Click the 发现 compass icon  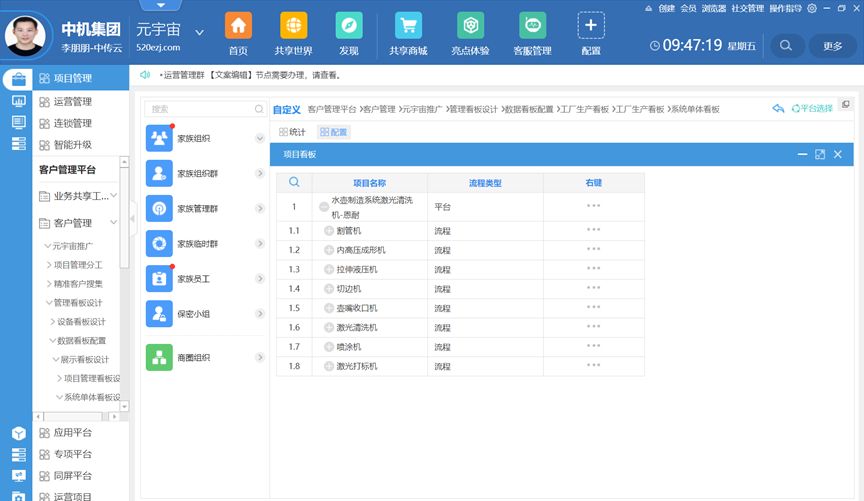(x=348, y=26)
